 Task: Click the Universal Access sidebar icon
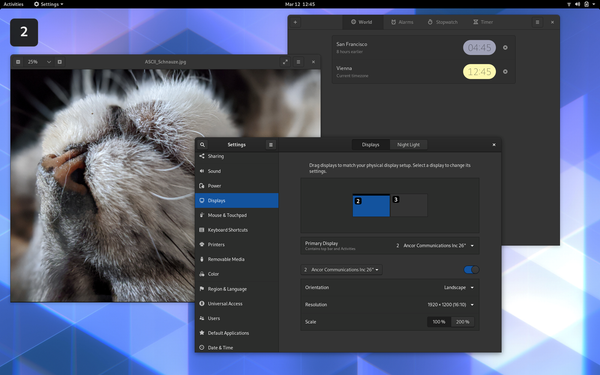coord(202,303)
